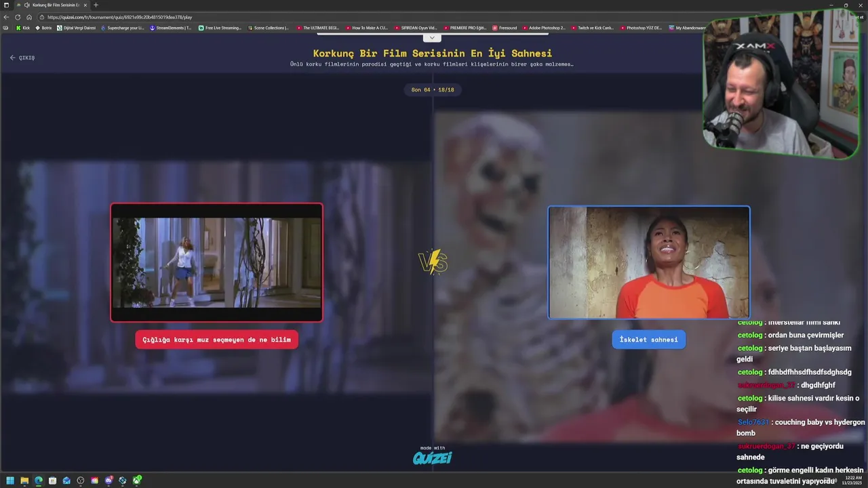Open the colorful photo app taskbar icon
The width and height of the screenshot is (868, 488).
coord(95,481)
